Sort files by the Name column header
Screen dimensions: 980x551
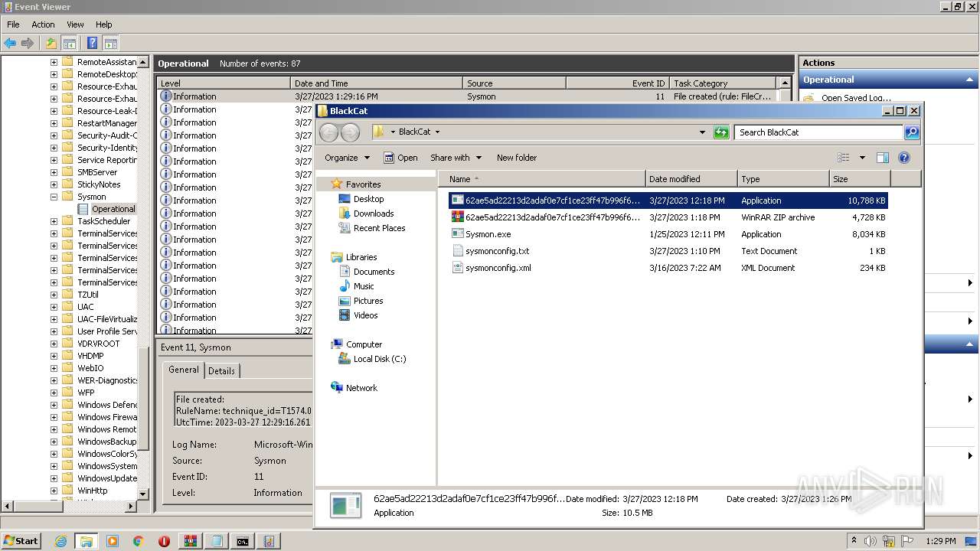point(543,179)
